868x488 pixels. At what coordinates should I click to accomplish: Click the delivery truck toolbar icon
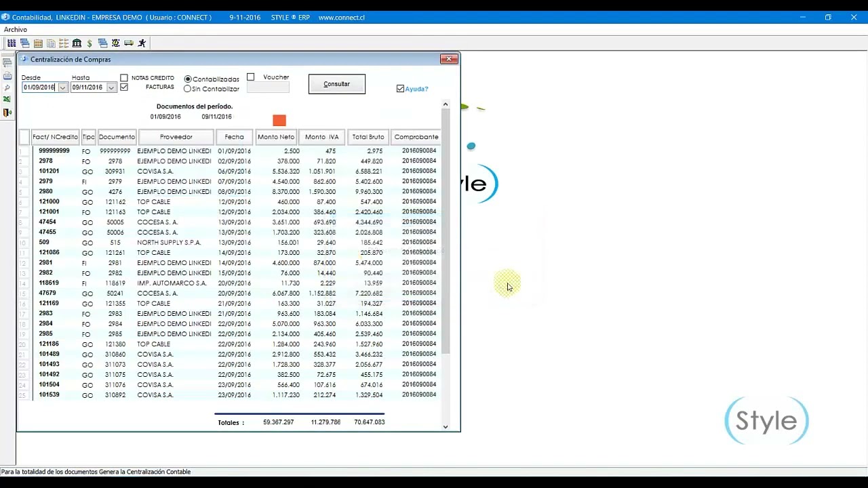(x=129, y=43)
